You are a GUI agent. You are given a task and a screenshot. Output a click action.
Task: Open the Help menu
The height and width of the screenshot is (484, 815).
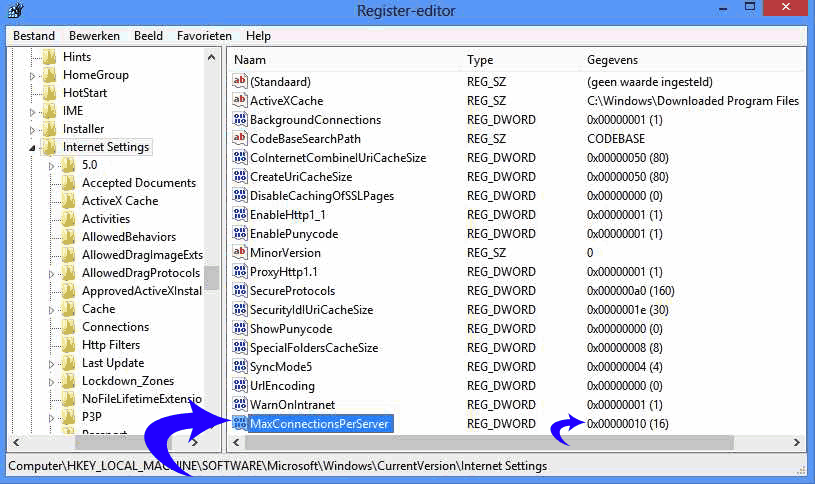tap(258, 36)
